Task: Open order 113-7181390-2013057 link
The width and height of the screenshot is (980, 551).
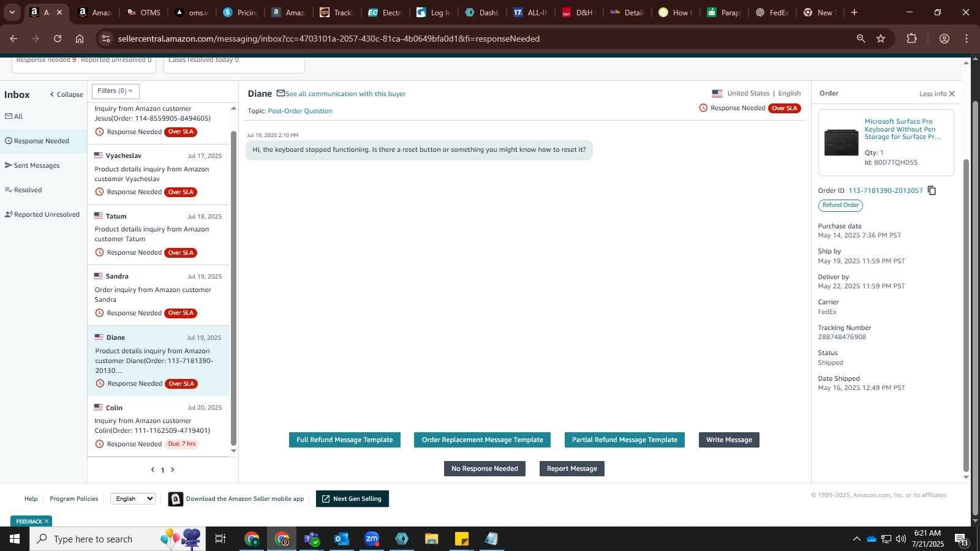Action: (x=886, y=190)
